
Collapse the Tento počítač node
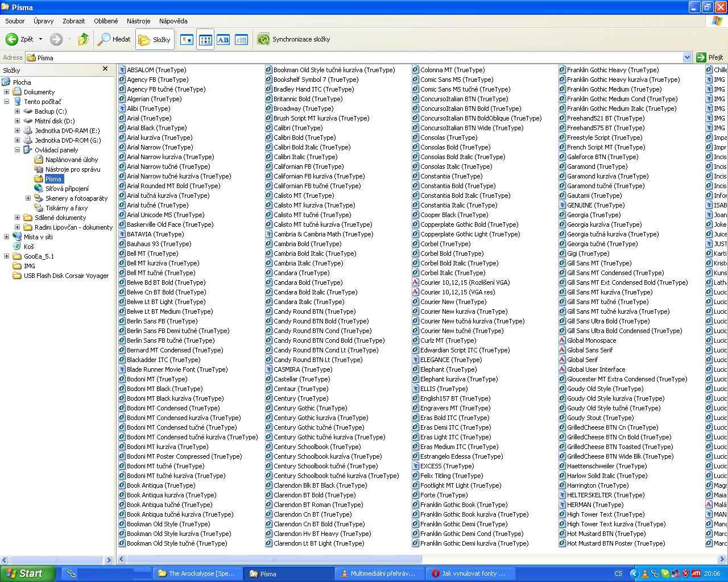point(6,102)
